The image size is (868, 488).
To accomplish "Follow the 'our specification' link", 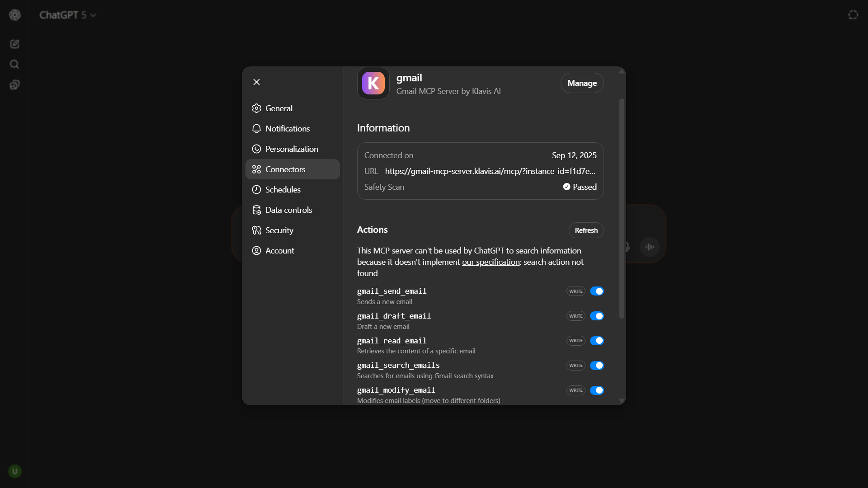I will click(491, 262).
